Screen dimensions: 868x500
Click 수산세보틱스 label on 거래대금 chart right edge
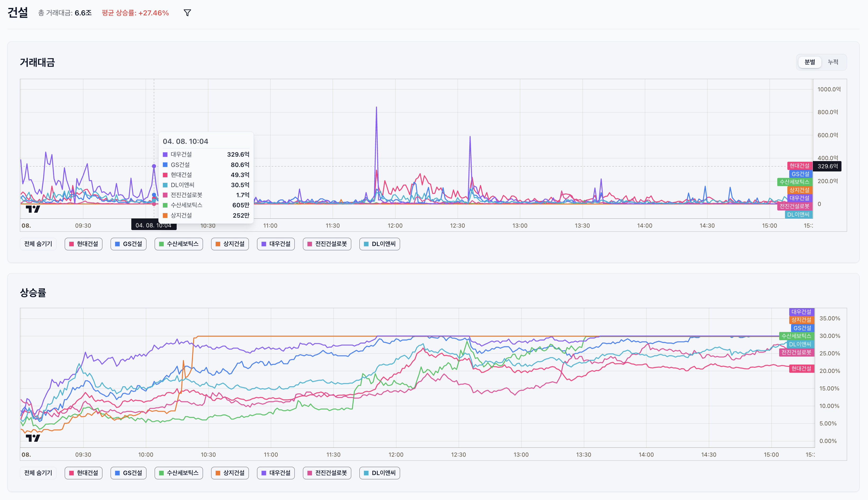pos(795,182)
